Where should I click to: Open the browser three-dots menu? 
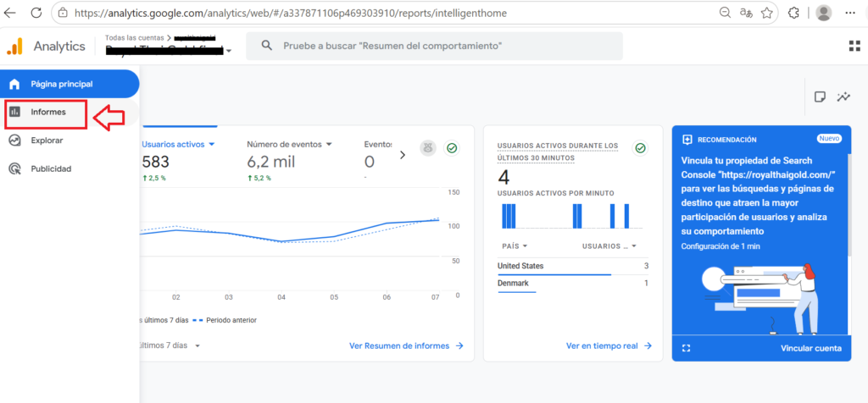[x=851, y=12]
